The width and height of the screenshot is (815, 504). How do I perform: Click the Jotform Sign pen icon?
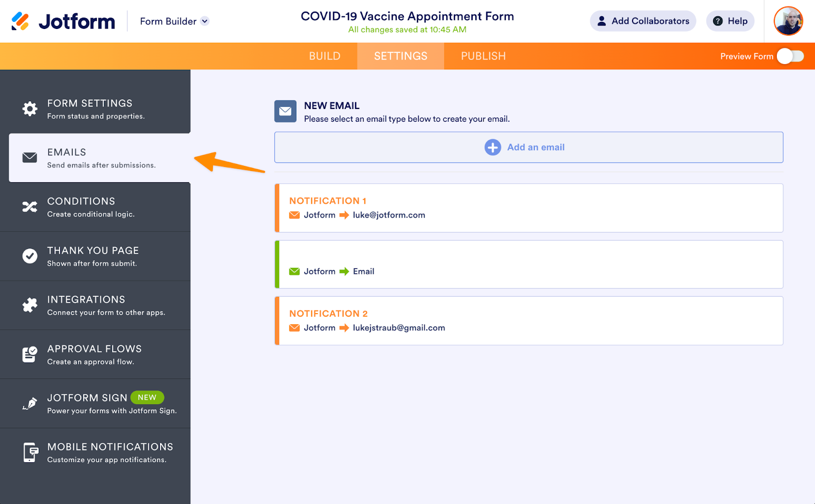[x=30, y=404]
